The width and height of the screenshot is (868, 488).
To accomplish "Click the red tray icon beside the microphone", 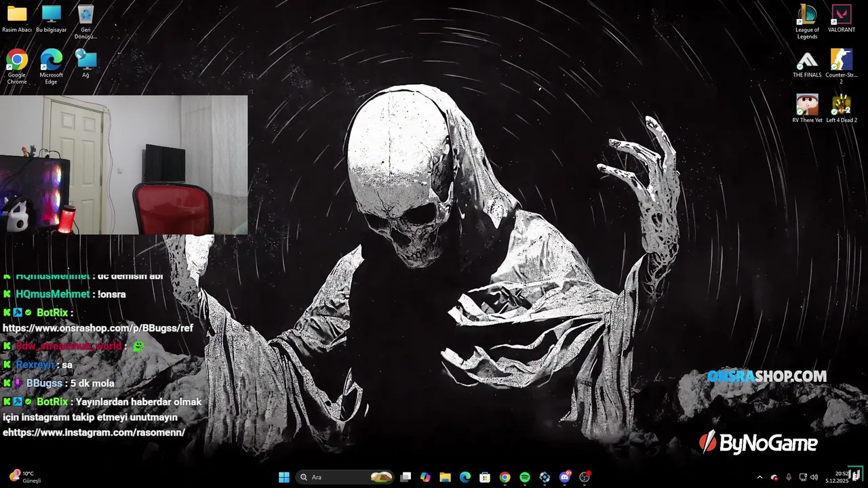I will 774,477.
